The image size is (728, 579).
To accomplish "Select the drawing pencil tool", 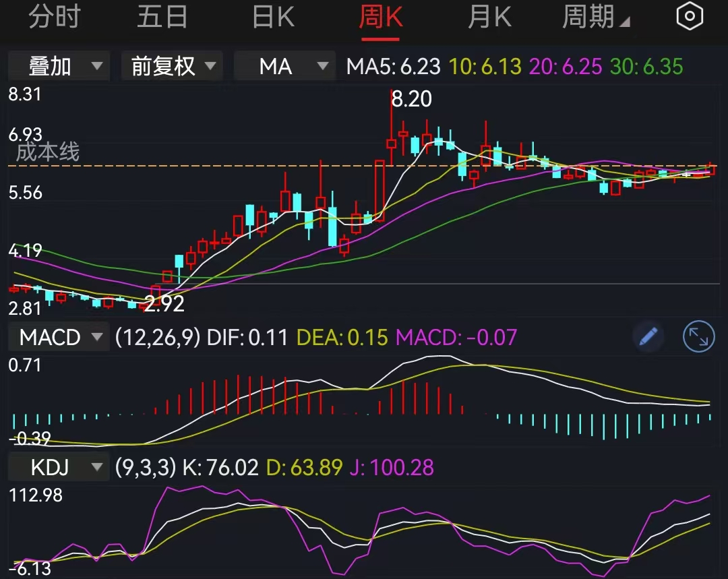I will [x=648, y=337].
